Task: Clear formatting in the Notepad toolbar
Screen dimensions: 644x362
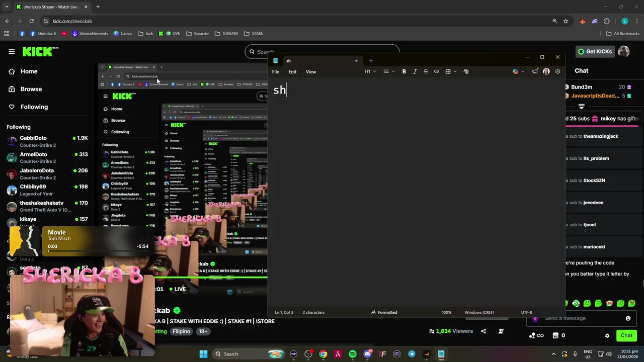Action: pyautogui.click(x=466, y=71)
